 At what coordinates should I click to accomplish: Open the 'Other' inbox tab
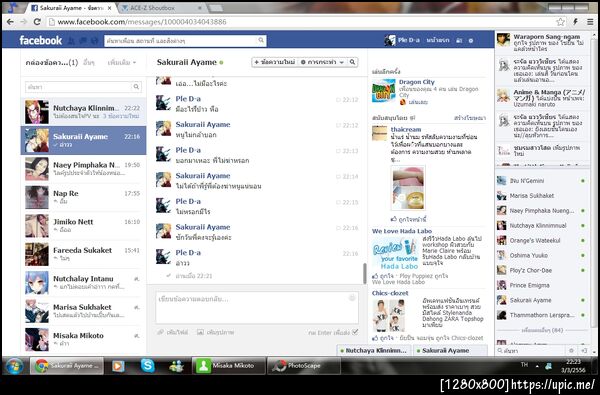89,62
